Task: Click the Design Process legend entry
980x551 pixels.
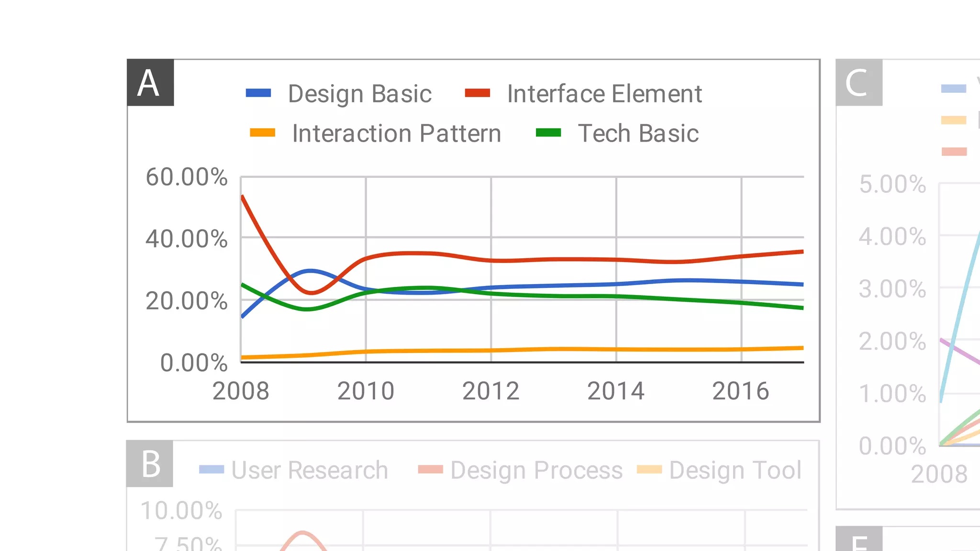Action: (536, 470)
